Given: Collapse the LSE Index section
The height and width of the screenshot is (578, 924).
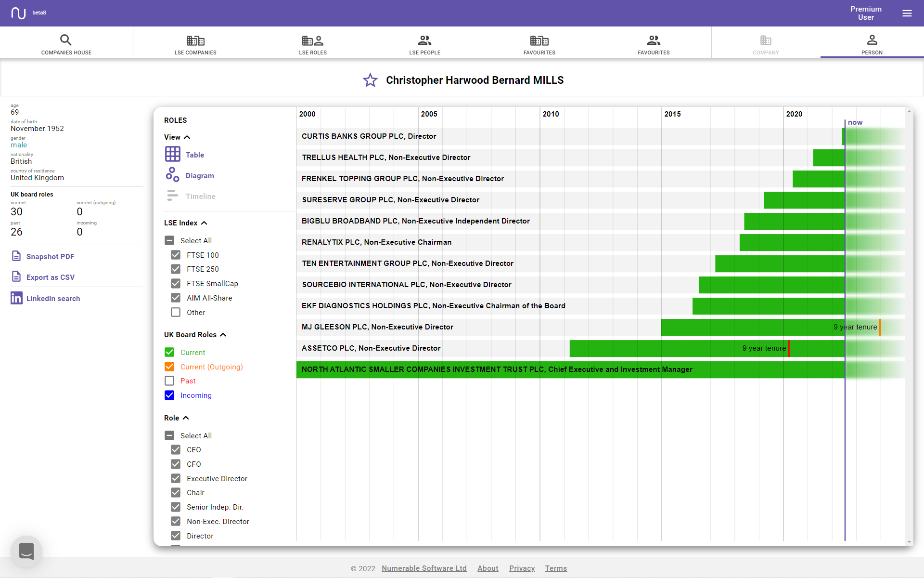Looking at the screenshot, I should [204, 223].
